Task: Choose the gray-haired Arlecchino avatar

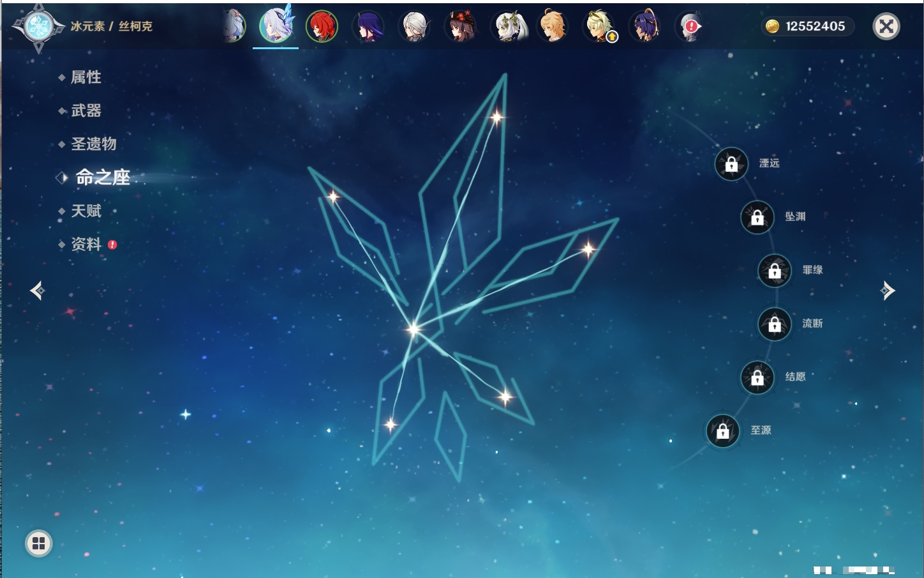Action: [414, 26]
